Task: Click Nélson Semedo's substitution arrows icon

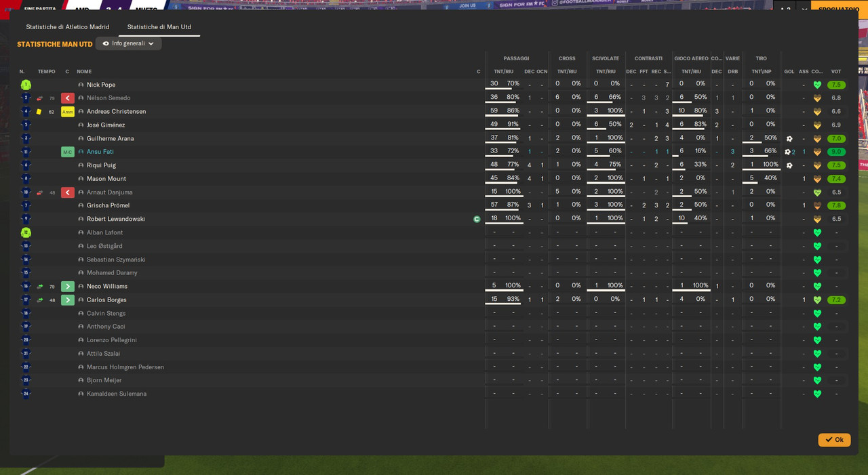Action: click(39, 98)
